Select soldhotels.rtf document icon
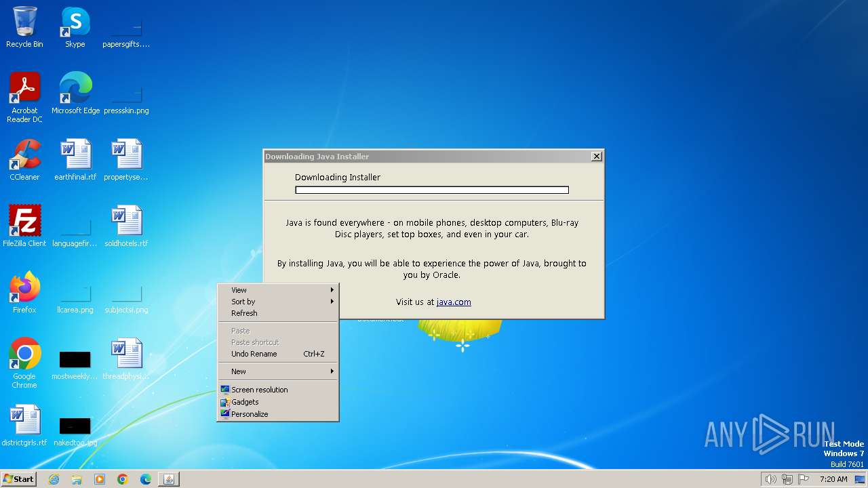Viewport: 868px width, 488px height. pos(126,226)
